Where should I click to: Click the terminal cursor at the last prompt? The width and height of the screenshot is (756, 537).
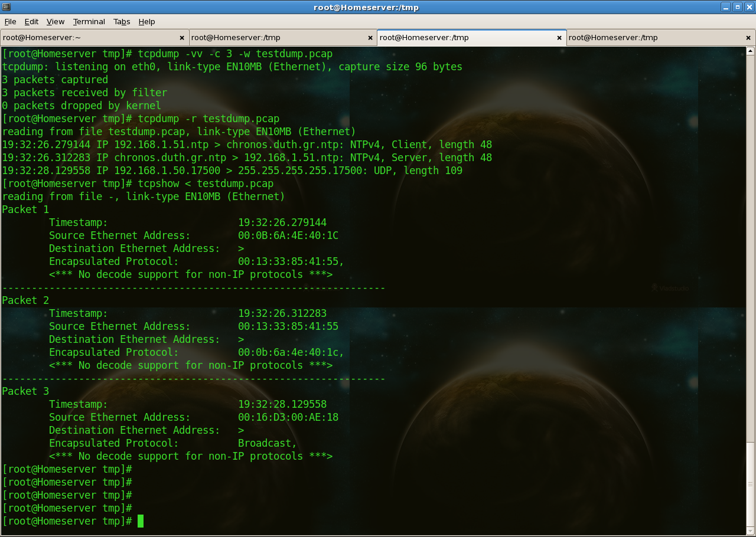tap(141, 521)
